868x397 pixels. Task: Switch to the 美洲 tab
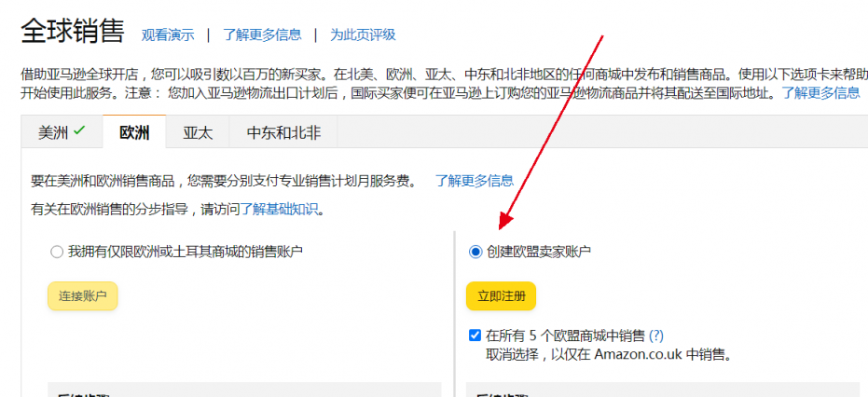[62, 133]
